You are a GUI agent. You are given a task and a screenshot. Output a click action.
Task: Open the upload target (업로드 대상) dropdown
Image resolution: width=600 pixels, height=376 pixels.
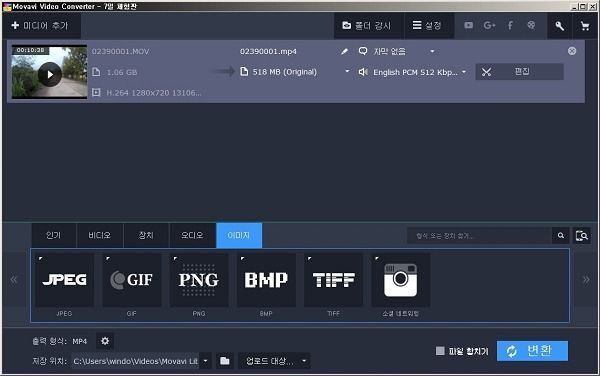(274, 361)
